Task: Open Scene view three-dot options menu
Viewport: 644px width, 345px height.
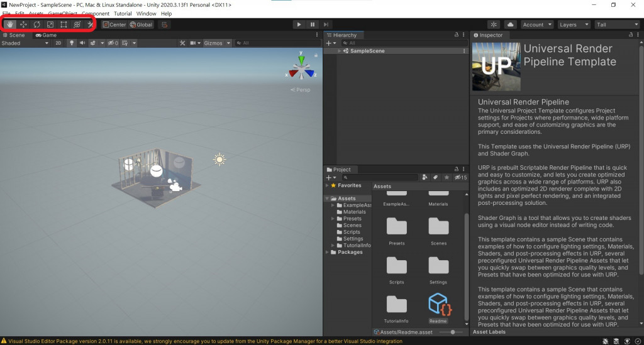Action: (x=317, y=35)
